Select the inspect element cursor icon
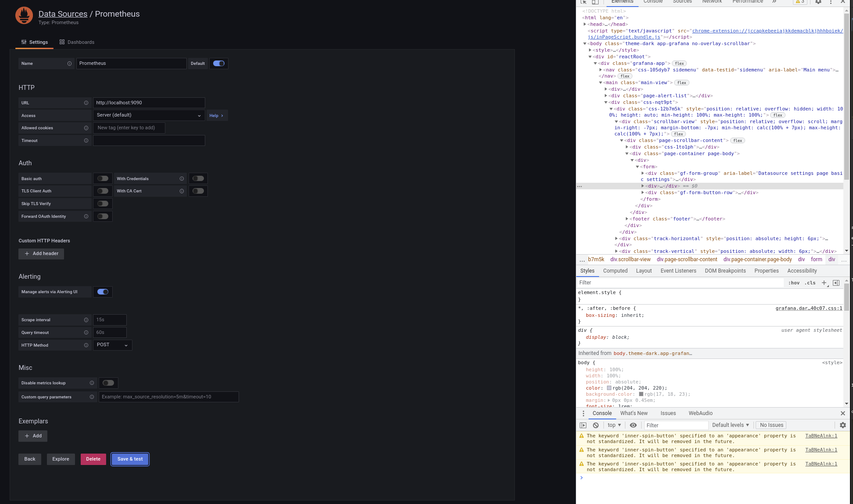The width and height of the screenshot is (853, 504). [583, 2]
